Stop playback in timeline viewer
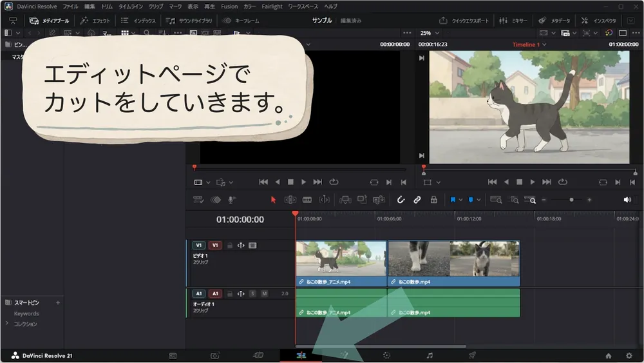 pos(519,182)
